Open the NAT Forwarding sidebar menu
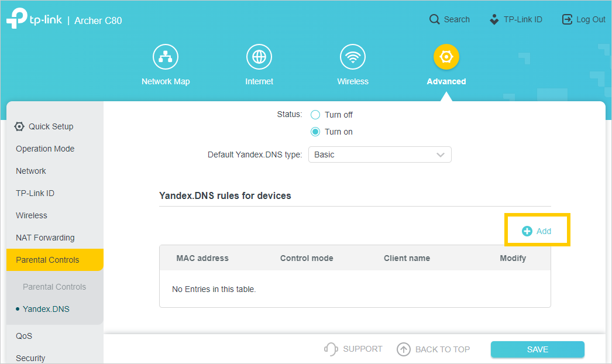Image resolution: width=612 pixels, height=364 pixels. (45, 238)
